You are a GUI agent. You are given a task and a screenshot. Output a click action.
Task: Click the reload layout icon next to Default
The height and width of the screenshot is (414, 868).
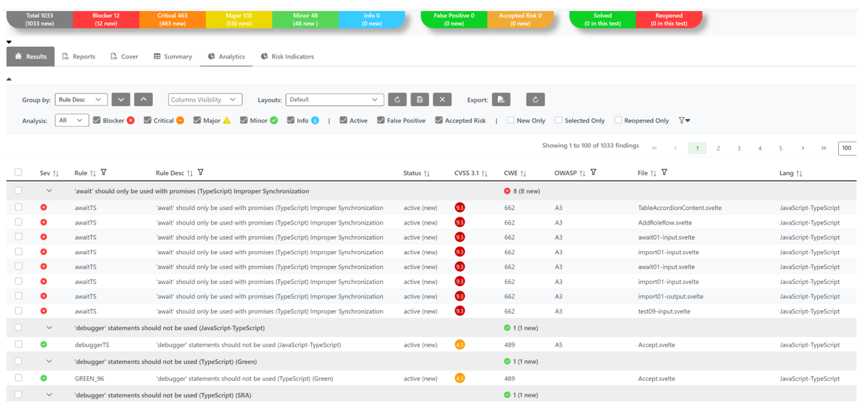coord(397,100)
